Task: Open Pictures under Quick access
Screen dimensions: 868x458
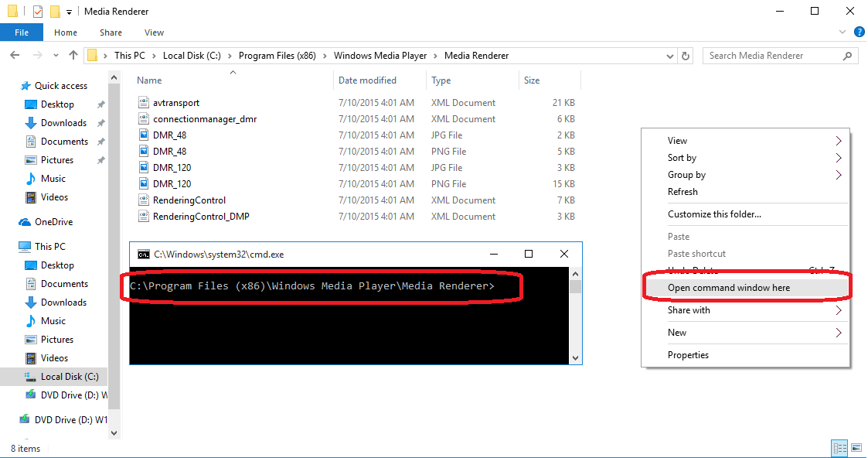Action: coord(56,160)
